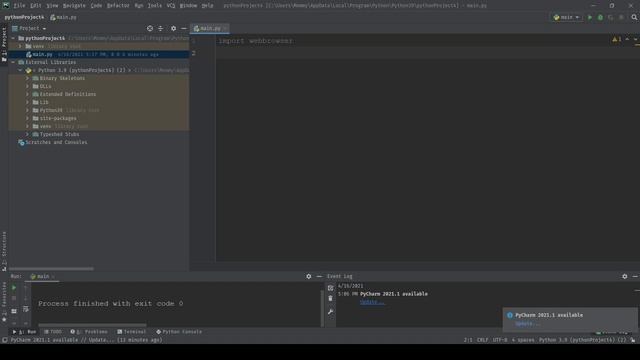Expand the Lib folder
Image resolution: width=640 pixels, height=360 pixels.
pyautogui.click(x=27, y=102)
